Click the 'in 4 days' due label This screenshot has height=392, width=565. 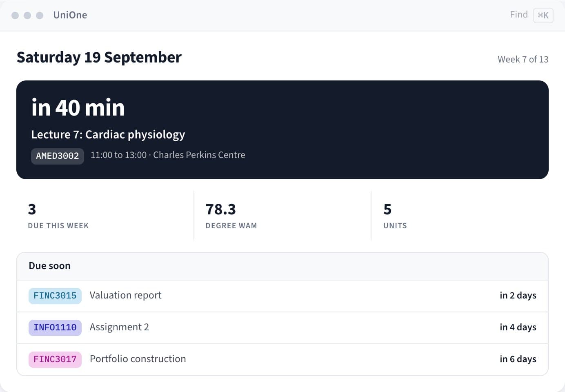click(518, 327)
